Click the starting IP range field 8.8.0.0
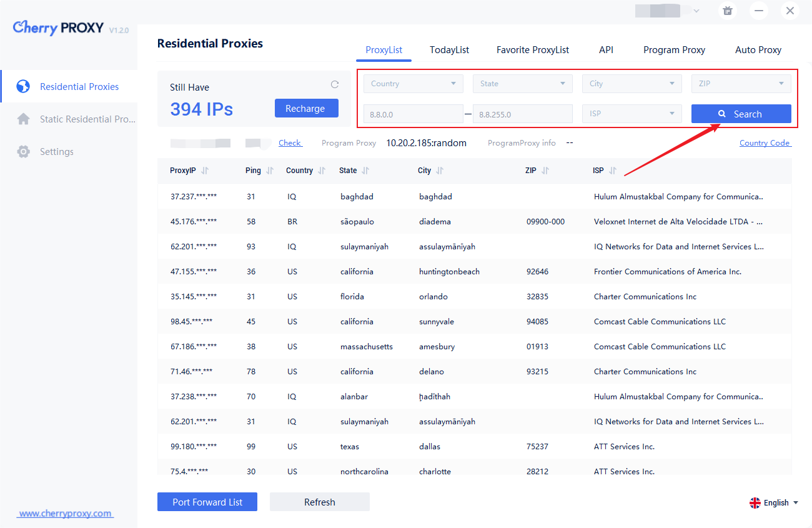812x528 pixels. tap(413, 114)
